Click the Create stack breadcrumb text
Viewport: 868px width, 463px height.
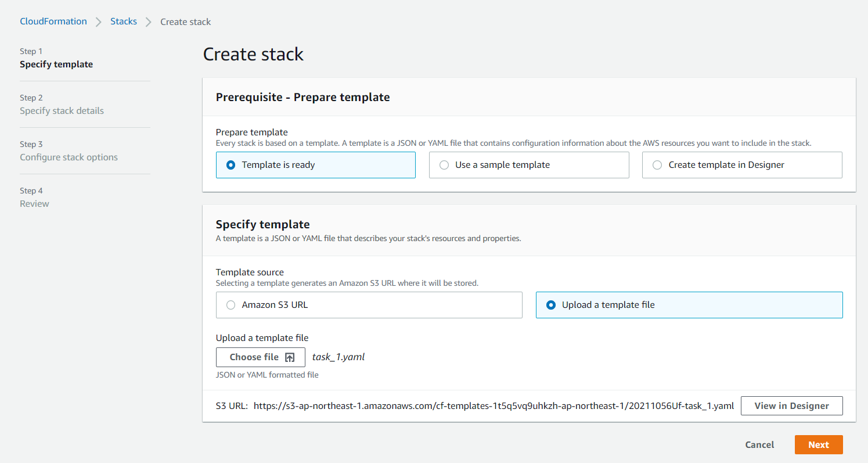186,22
